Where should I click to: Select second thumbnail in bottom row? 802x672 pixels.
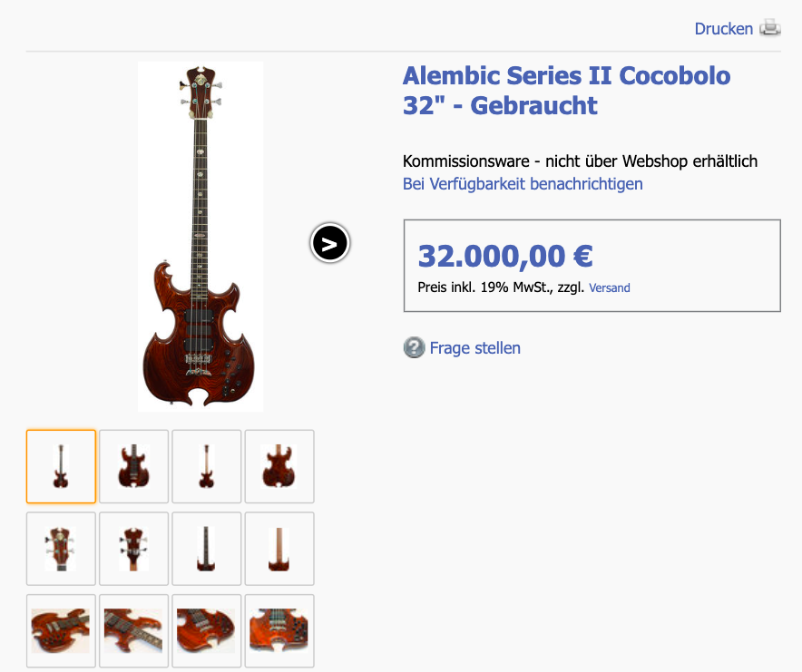[133, 631]
